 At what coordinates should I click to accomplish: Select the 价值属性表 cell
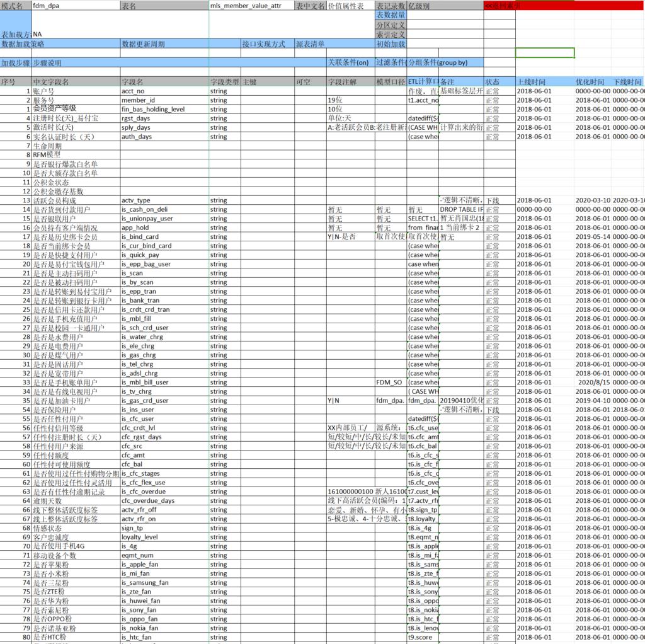coord(350,6)
